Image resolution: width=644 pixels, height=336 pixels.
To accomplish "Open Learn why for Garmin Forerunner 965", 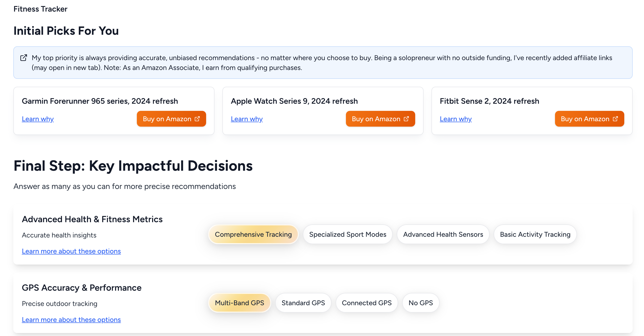I will click(38, 119).
